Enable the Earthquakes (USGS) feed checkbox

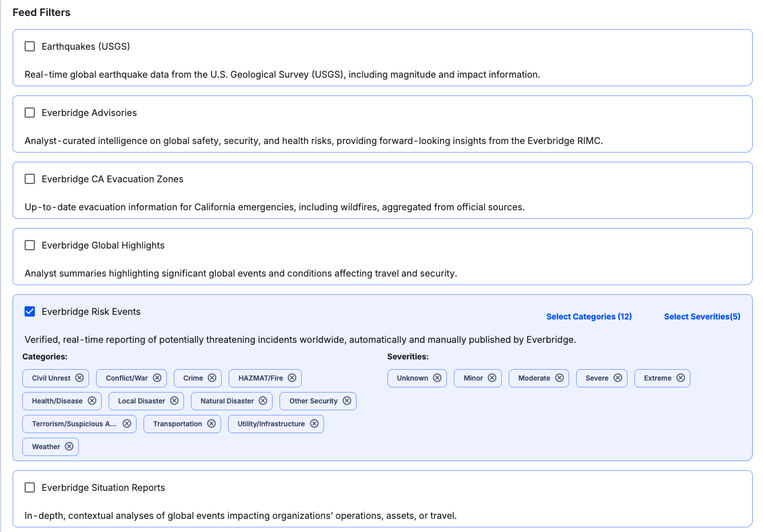point(30,46)
